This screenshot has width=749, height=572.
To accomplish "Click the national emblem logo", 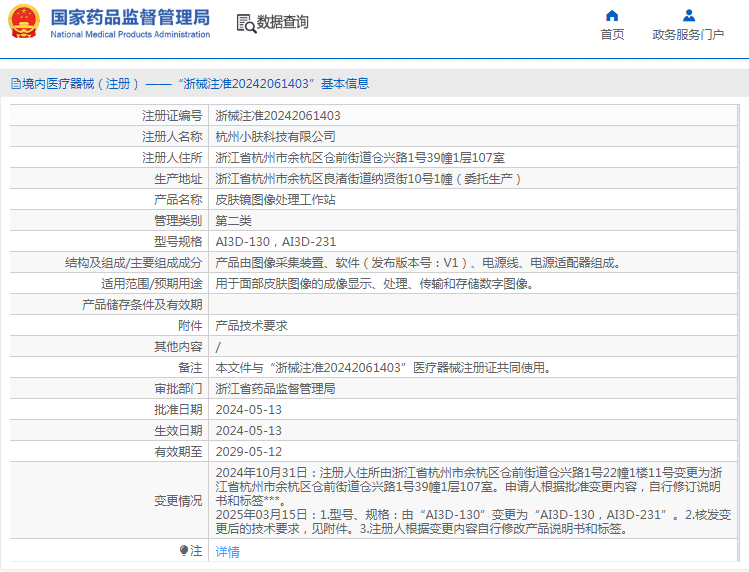I will [x=24, y=22].
